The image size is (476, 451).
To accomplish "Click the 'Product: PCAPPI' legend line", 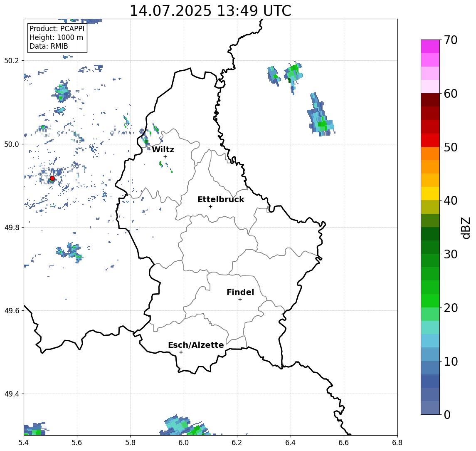I will (57, 29).
